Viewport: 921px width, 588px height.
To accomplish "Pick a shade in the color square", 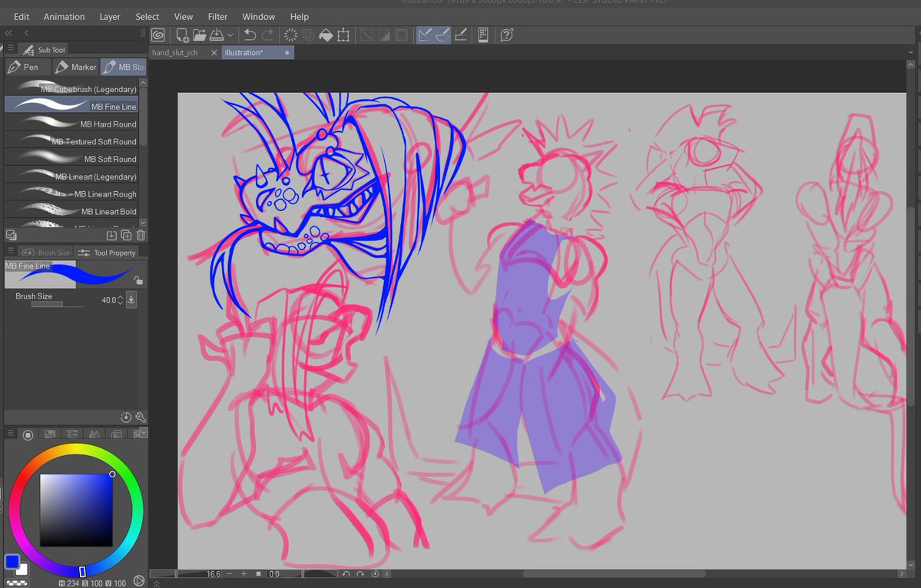I will pyautogui.click(x=76, y=510).
